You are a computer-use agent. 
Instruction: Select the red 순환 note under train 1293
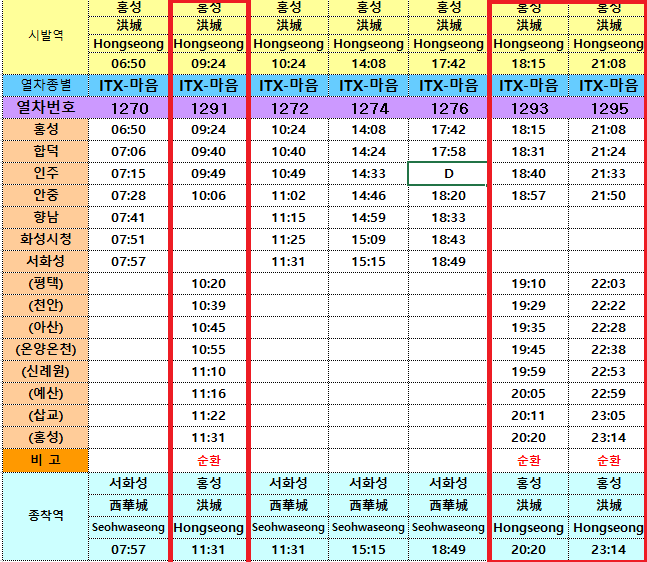(529, 460)
